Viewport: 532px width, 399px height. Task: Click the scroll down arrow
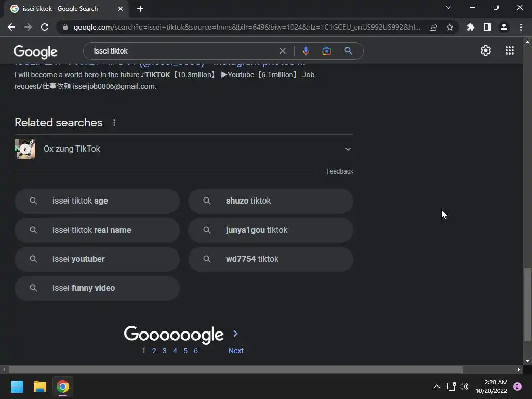point(527,361)
